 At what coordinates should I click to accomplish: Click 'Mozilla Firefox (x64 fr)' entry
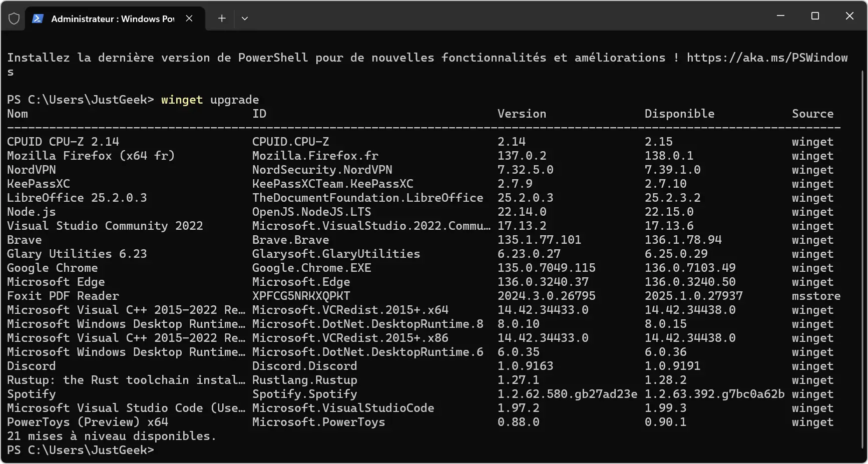[x=91, y=156]
